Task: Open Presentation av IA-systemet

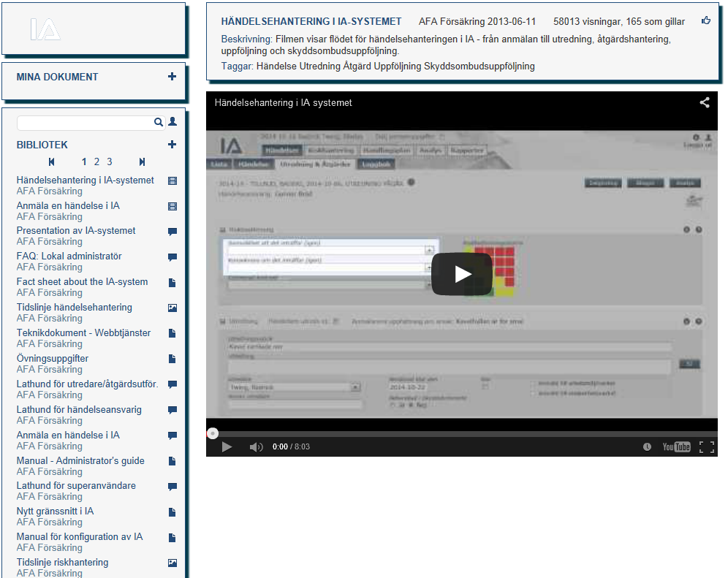Action: tap(76, 231)
